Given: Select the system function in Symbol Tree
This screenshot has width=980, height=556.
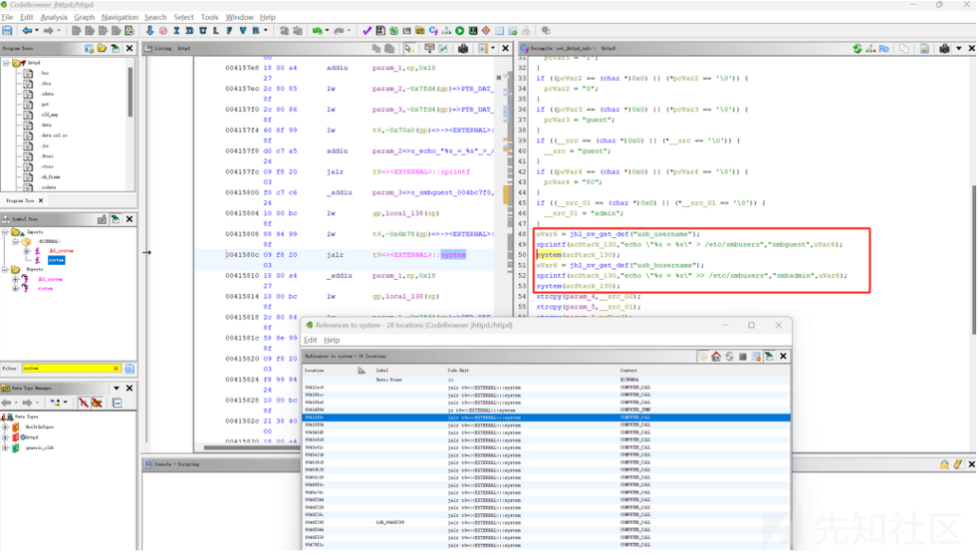Looking at the screenshot, I should (56, 260).
